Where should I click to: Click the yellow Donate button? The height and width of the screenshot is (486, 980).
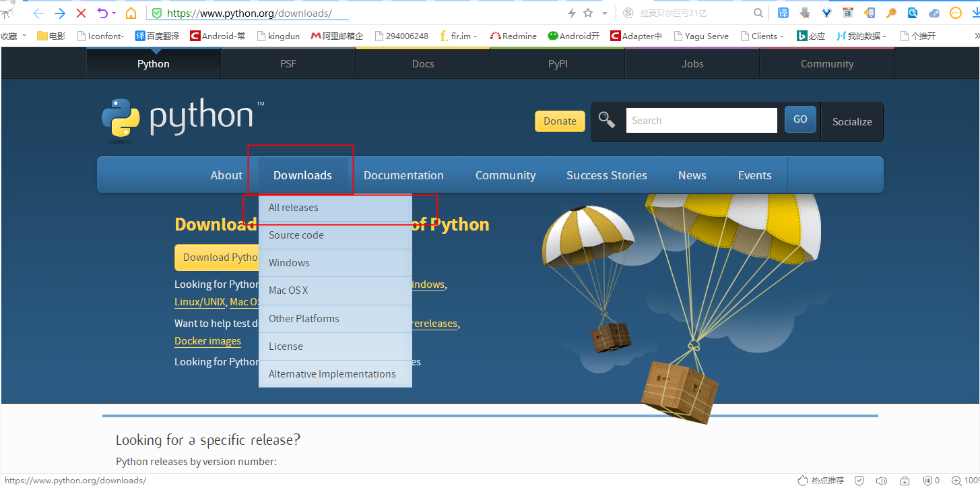point(560,121)
